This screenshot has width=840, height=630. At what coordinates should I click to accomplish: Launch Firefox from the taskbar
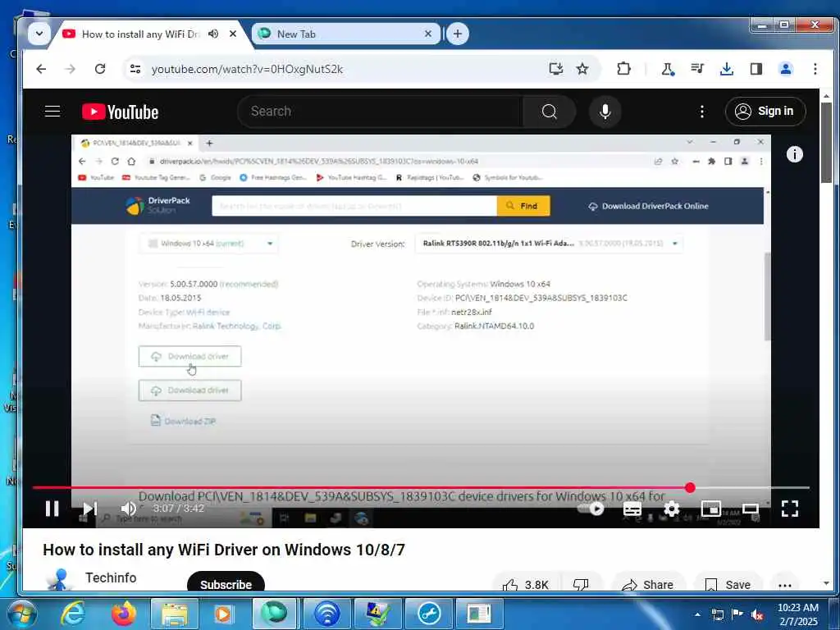coord(124,614)
